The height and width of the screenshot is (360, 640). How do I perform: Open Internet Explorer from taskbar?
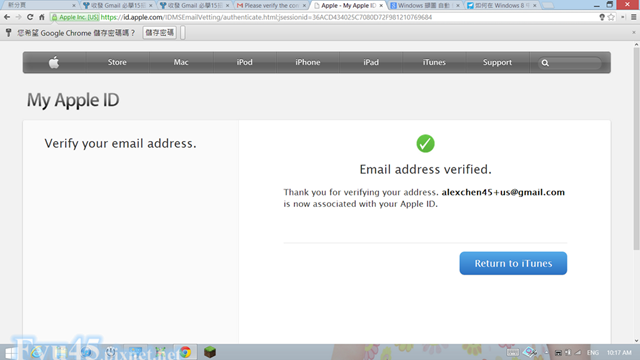[x=36, y=352]
